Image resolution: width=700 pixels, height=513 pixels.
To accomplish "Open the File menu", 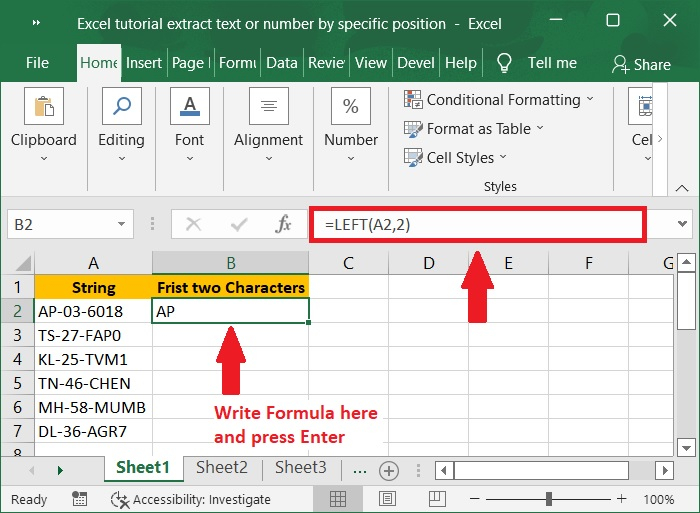I will [x=37, y=63].
